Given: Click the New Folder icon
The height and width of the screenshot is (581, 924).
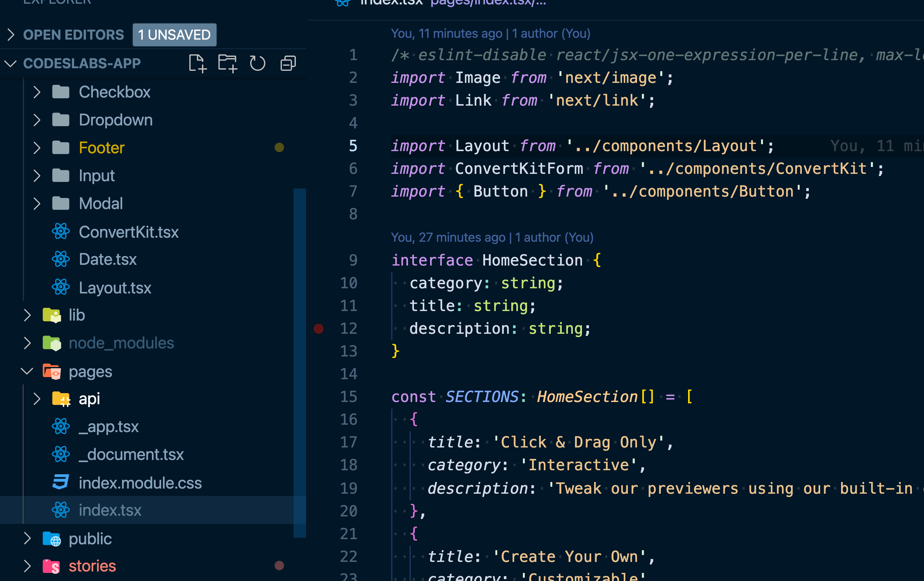Looking at the screenshot, I should pos(227,63).
